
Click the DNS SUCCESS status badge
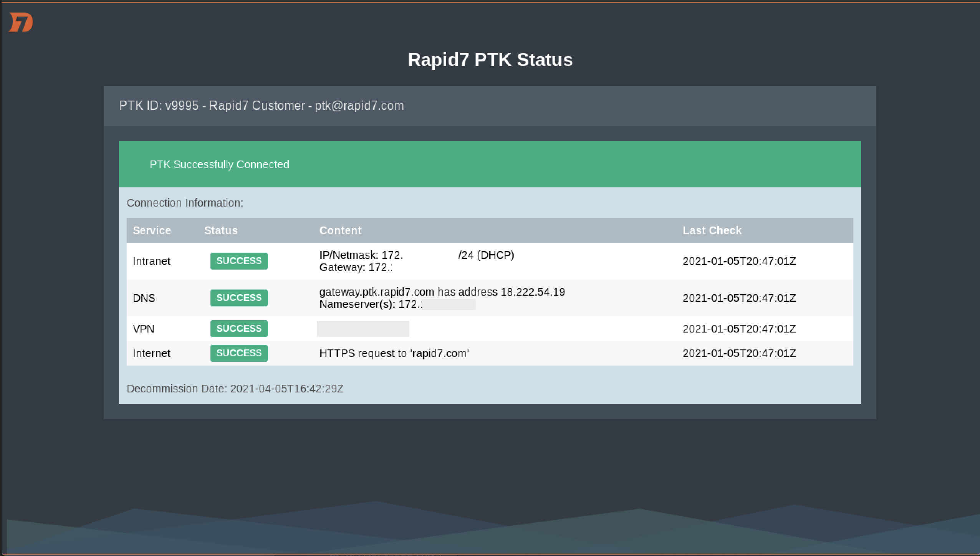click(x=239, y=298)
